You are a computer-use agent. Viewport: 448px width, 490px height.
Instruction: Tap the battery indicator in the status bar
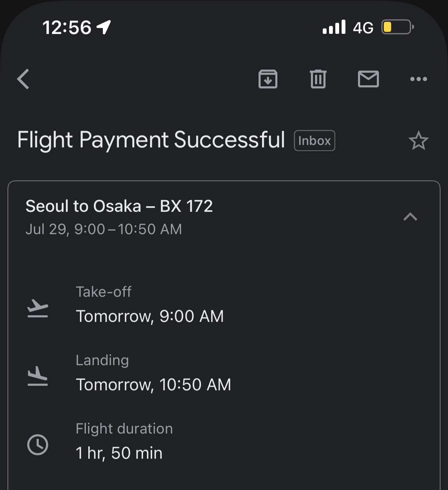point(398,27)
